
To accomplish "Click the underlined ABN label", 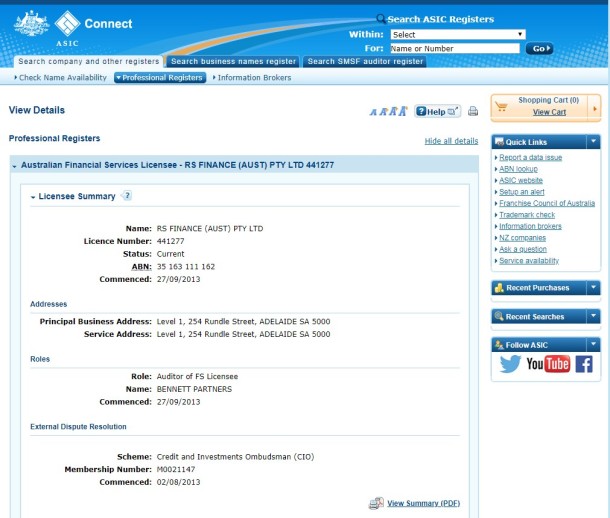I will tap(141, 266).
